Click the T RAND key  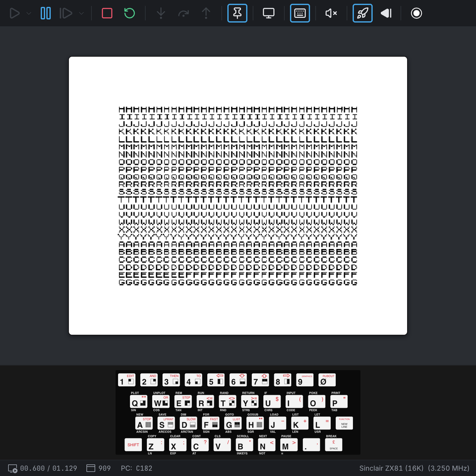(228, 402)
